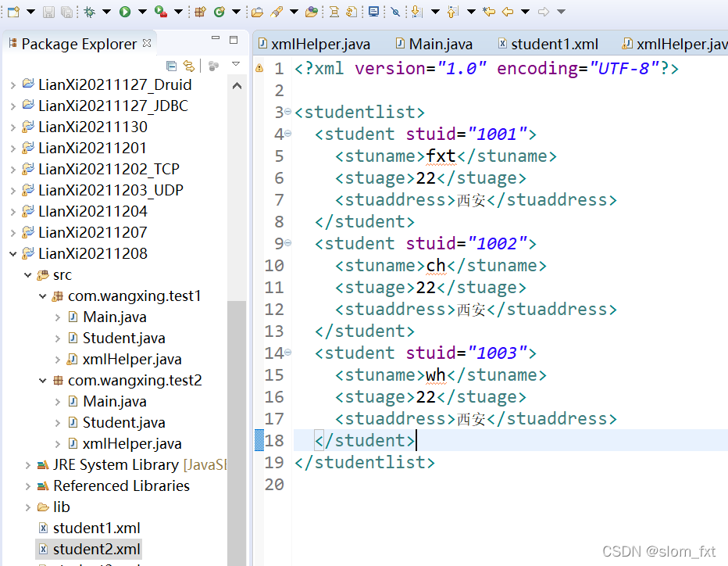Click the Open Task folder icon
Image resolution: width=728 pixels, height=566 pixels.
312,12
